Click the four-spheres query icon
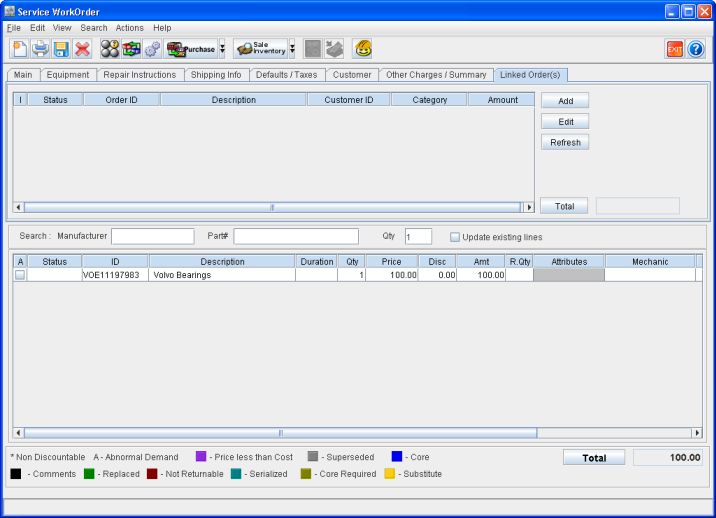This screenshot has width=716, height=518. 110,49
